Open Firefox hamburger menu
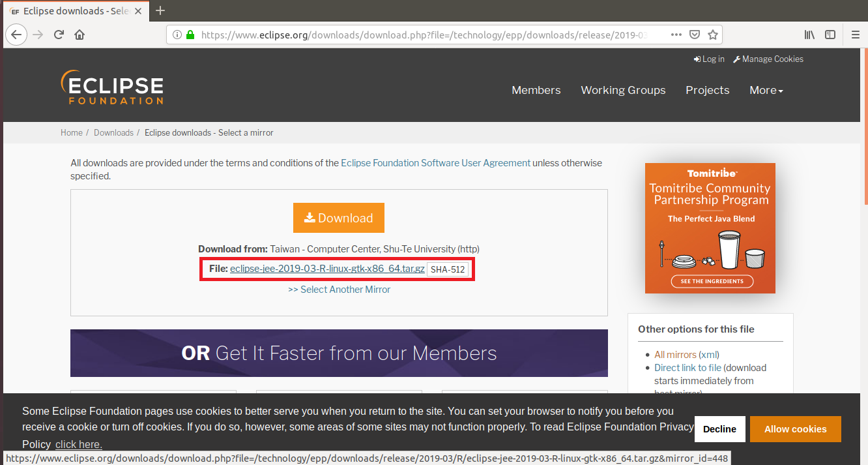868x465 pixels. (x=856, y=35)
